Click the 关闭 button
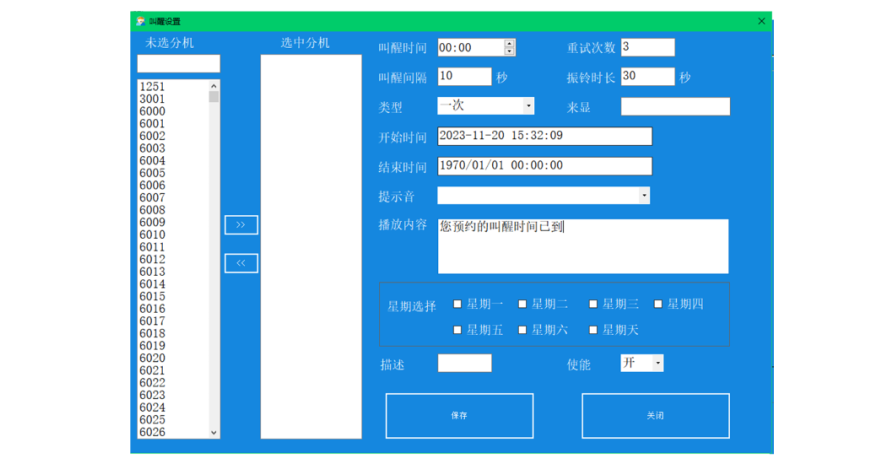Viewport: 891px width, 467px height. point(655,416)
